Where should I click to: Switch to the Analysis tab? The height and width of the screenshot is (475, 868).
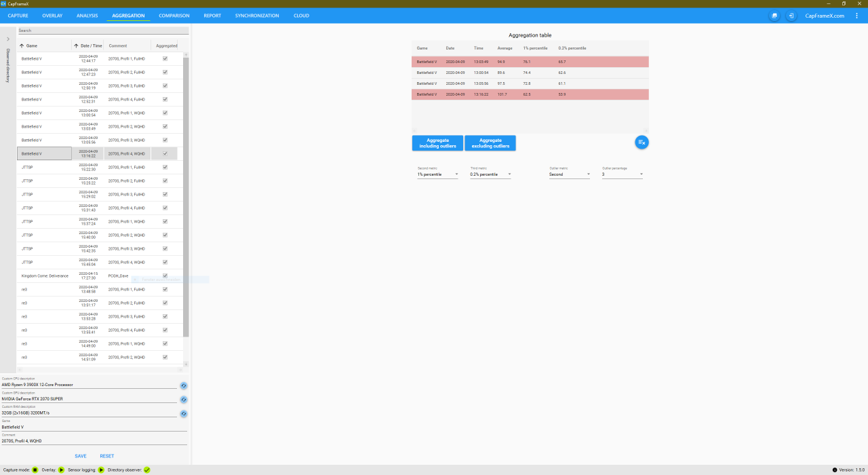(x=87, y=16)
